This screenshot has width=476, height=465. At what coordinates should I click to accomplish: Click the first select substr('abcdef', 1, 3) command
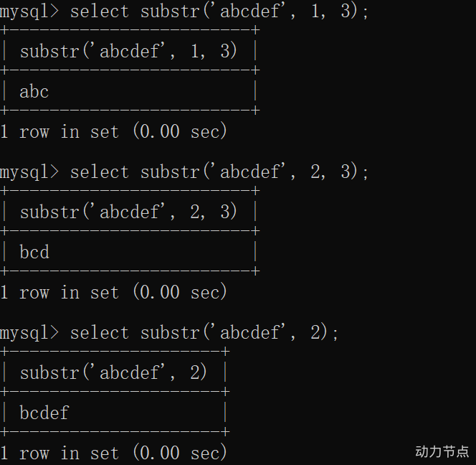(219, 11)
